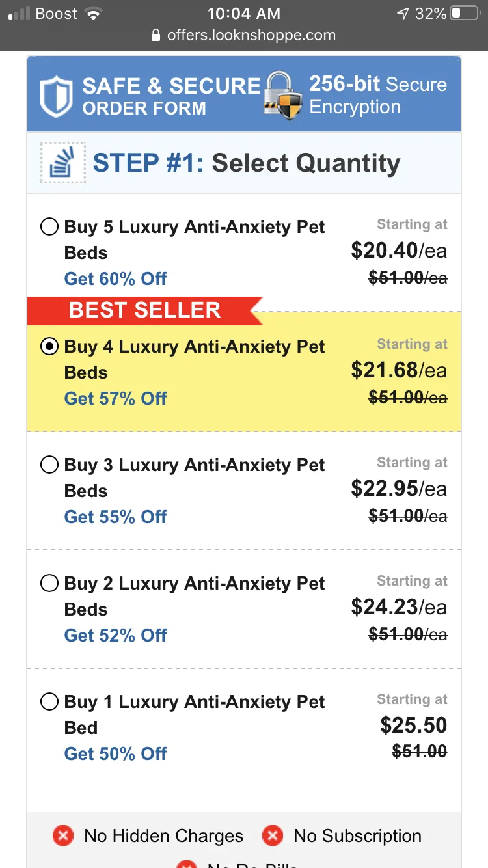Tap the selected Buy 4 Pet Beds radio button
This screenshot has height=868, width=488.
49,346
